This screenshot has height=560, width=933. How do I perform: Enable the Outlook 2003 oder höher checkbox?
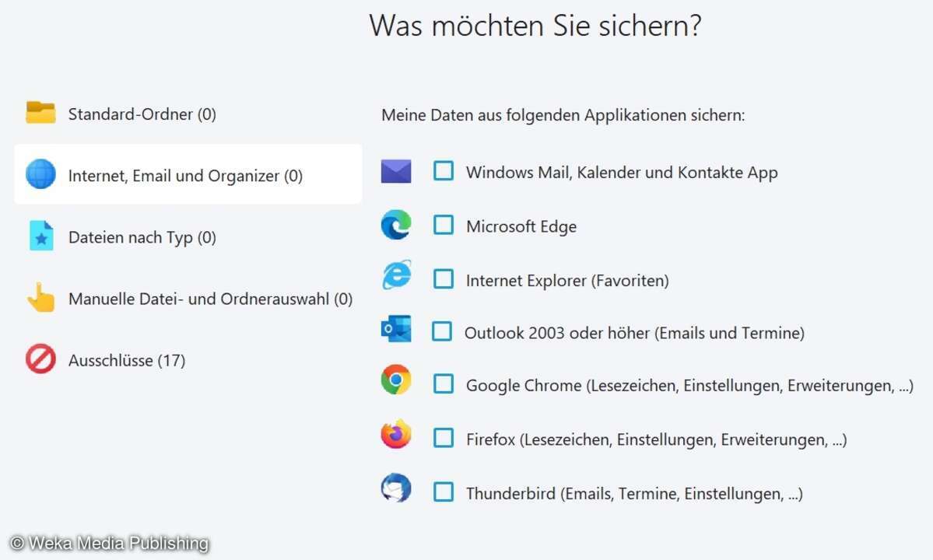442,332
